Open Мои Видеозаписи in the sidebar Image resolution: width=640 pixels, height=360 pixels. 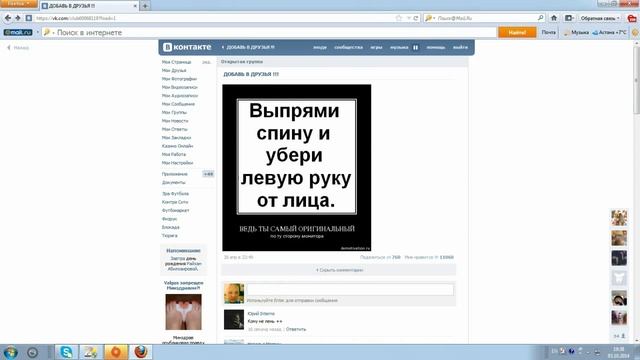coord(180,87)
